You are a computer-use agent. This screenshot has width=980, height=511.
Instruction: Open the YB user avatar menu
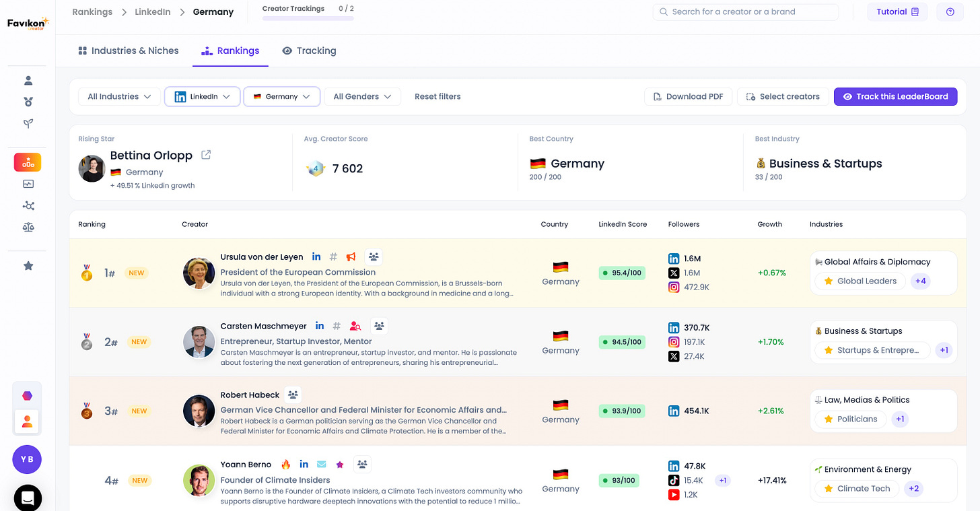[27, 460]
